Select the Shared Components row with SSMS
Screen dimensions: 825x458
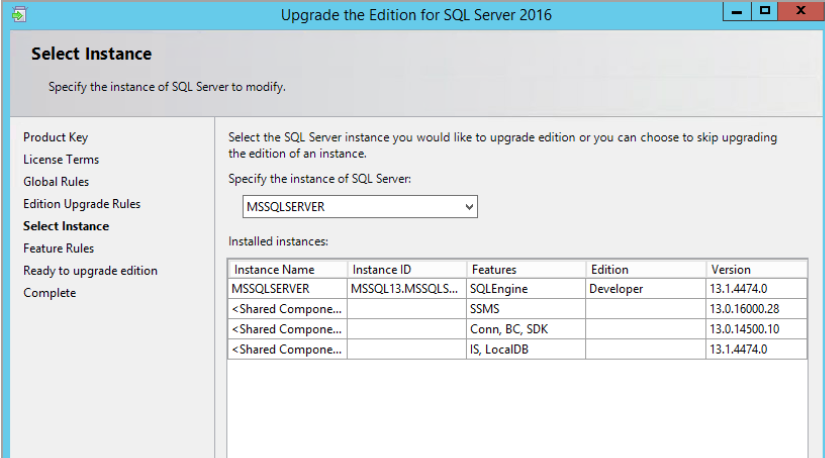pyautogui.click(x=518, y=309)
